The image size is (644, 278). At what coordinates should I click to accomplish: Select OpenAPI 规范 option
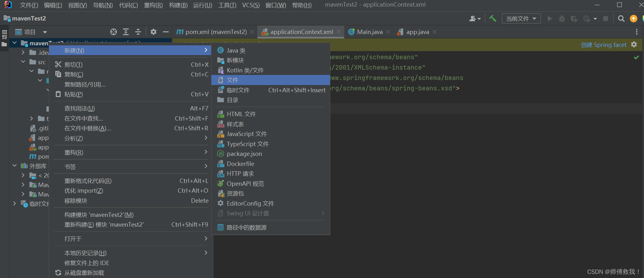pyautogui.click(x=271, y=184)
